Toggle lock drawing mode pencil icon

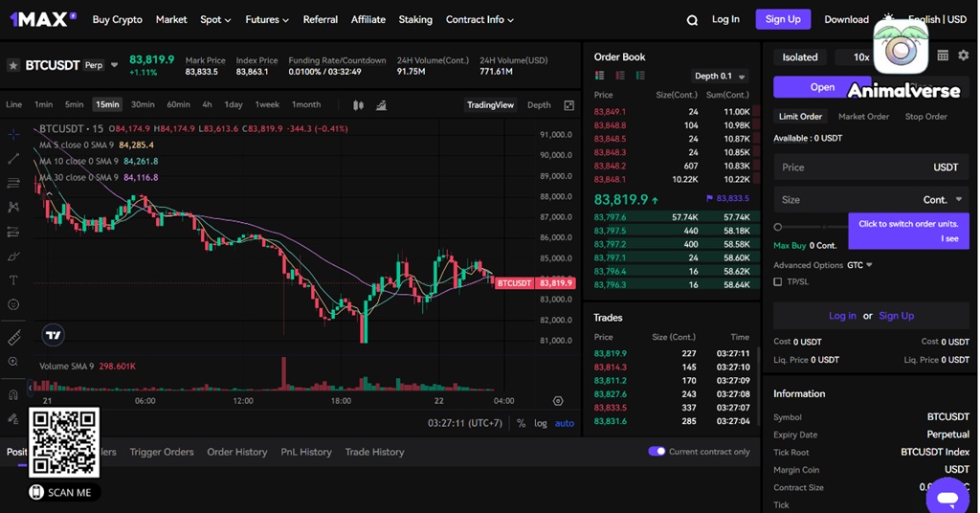click(13, 418)
